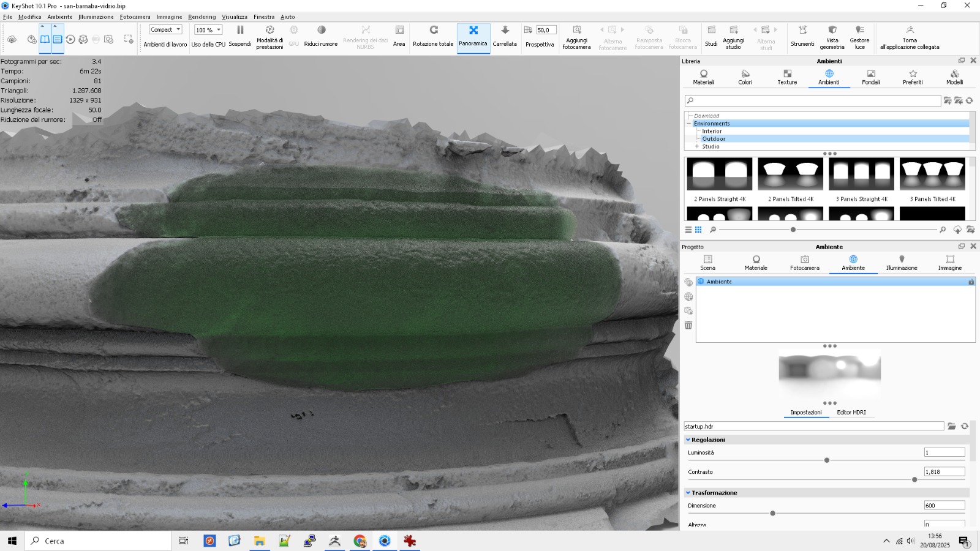Open the Compact workspace dropdown
Screen dimensions: 980x551
coord(165,29)
